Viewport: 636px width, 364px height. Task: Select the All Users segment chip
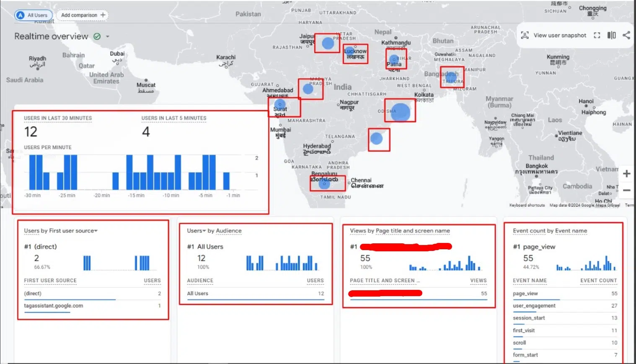tap(34, 15)
